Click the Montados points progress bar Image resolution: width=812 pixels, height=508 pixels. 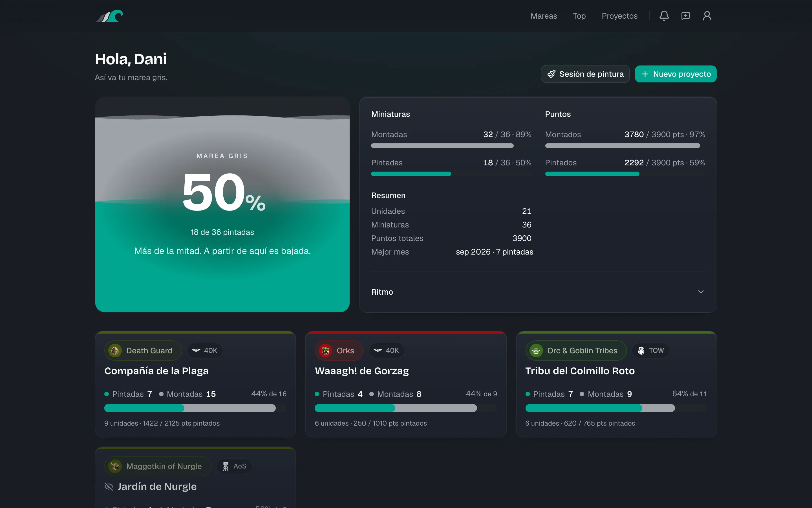point(625,145)
